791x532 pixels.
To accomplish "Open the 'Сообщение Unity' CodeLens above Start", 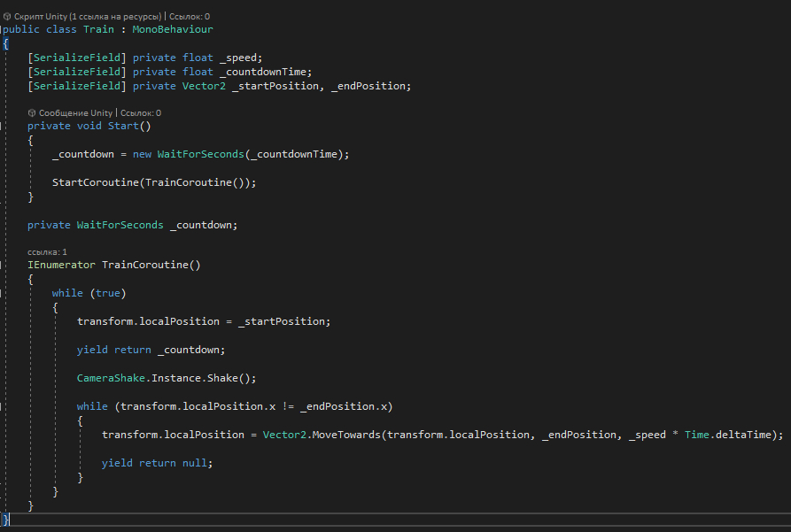I will 75,112.
